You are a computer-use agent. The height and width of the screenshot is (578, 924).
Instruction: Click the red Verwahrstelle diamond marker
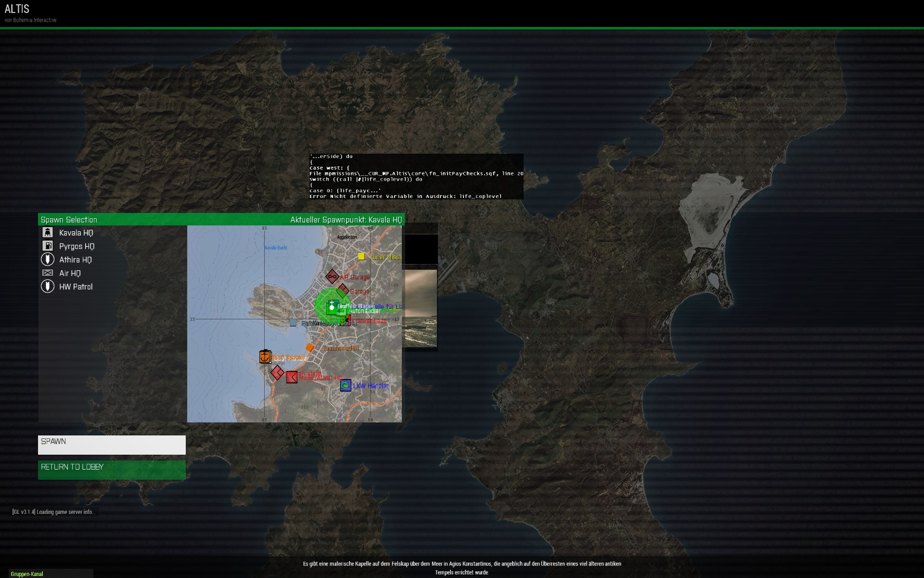point(277,372)
